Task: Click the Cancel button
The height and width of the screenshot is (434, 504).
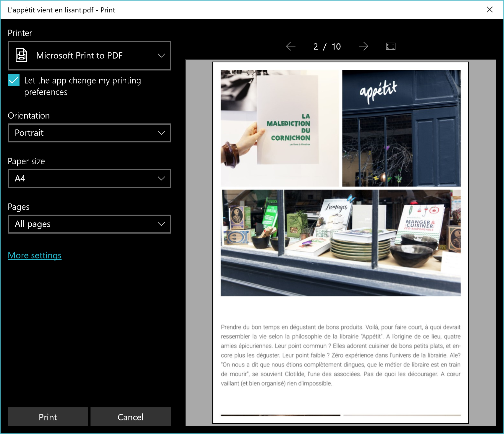Action: pyautogui.click(x=131, y=417)
